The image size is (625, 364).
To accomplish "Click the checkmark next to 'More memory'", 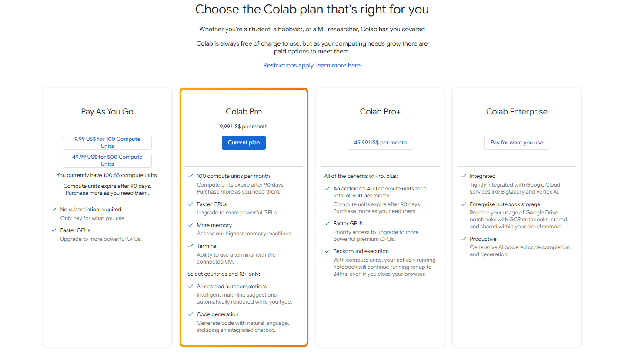I will 191,225.
